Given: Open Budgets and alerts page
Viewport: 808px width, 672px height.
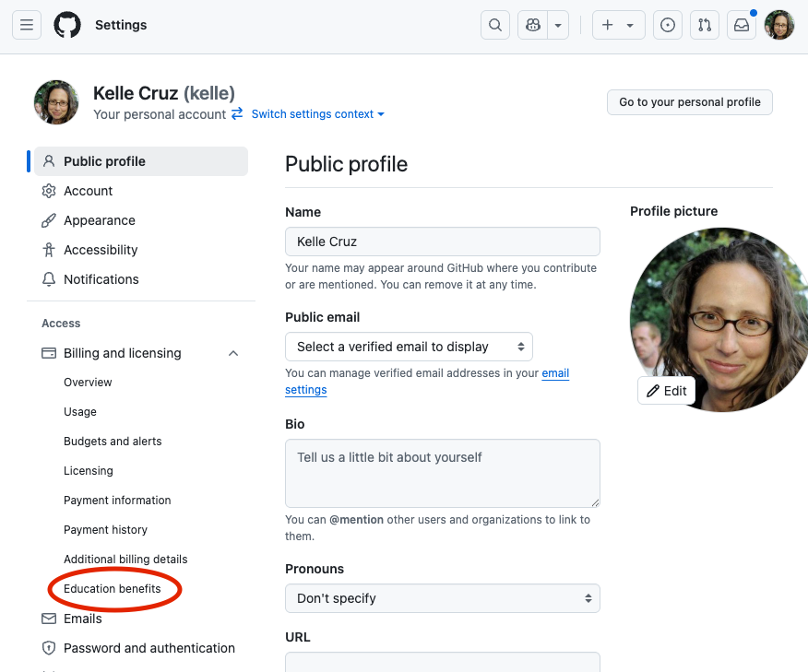Looking at the screenshot, I should (113, 442).
